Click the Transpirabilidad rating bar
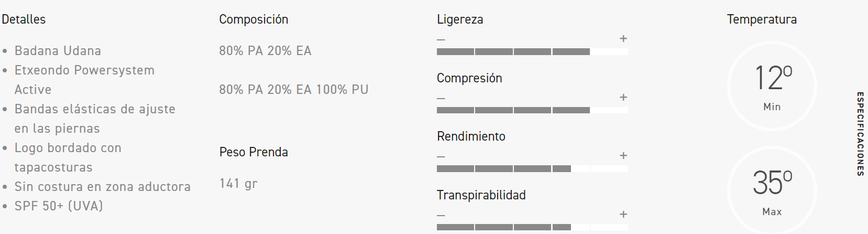The height and width of the screenshot is (234, 868). pos(532,227)
